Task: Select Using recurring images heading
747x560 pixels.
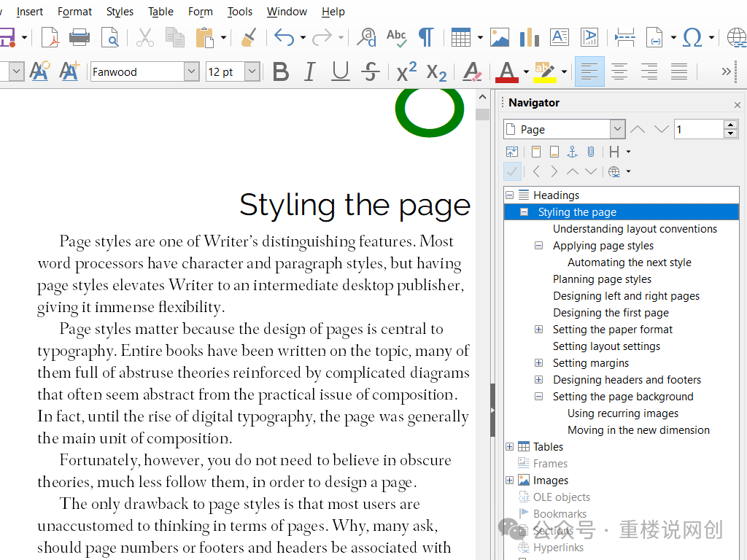Action: coord(623,413)
